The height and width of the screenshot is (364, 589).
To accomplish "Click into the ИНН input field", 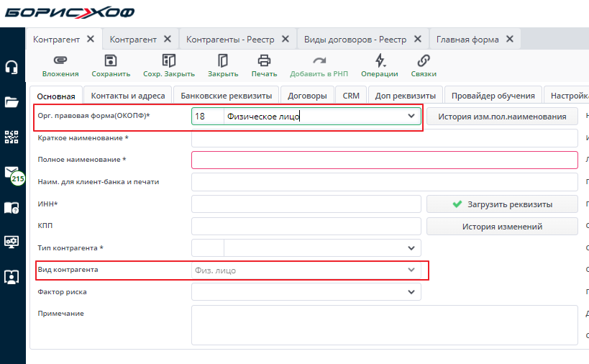I will click(306, 204).
